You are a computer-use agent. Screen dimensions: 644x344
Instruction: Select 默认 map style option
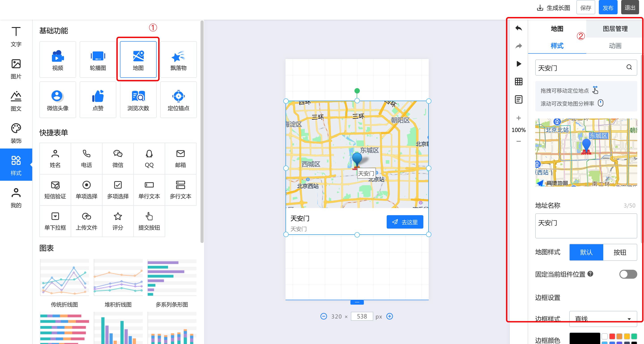(586, 252)
